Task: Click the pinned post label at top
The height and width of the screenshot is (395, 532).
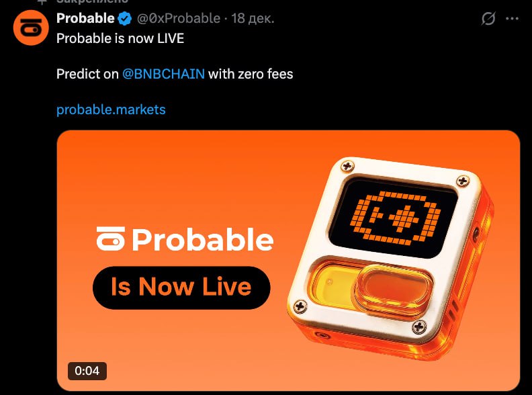Action: pos(84,2)
